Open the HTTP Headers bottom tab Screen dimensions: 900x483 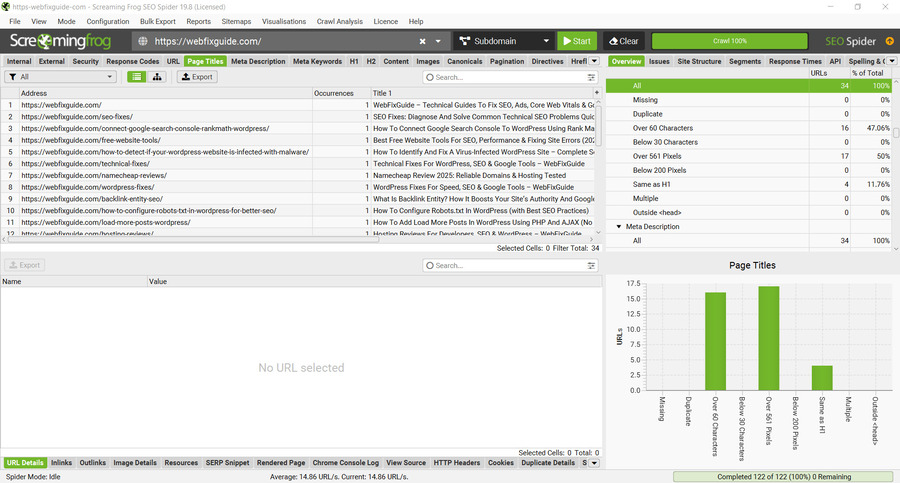[457, 463]
